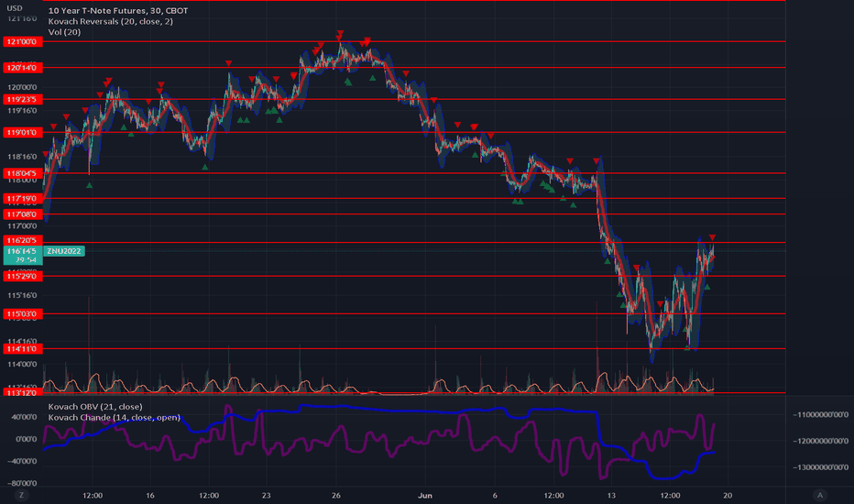
Task: Click the 118'16'0 price axis value
Action: [22, 157]
